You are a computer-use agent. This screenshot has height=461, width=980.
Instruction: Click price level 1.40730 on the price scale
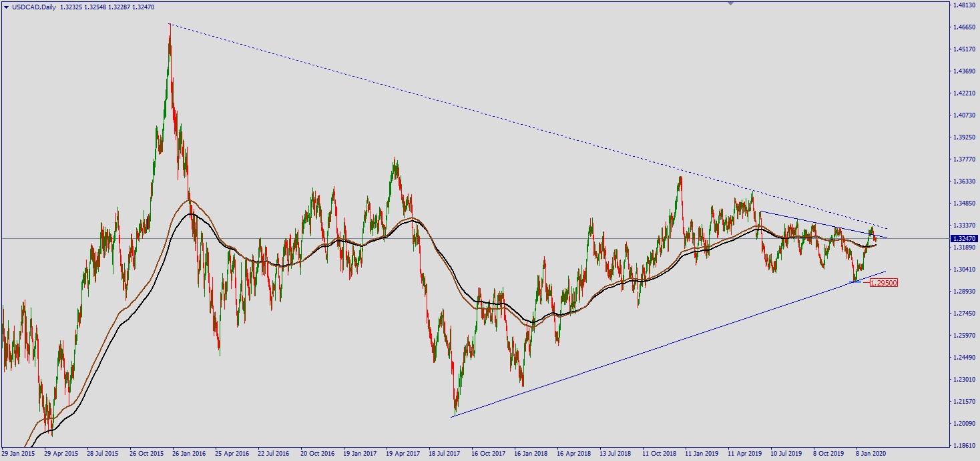(x=965, y=115)
